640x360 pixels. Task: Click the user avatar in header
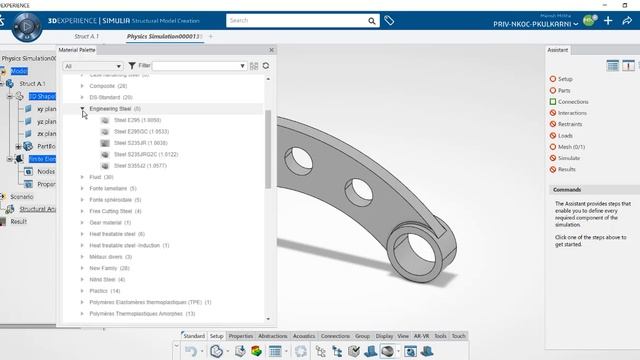(589, 20)
